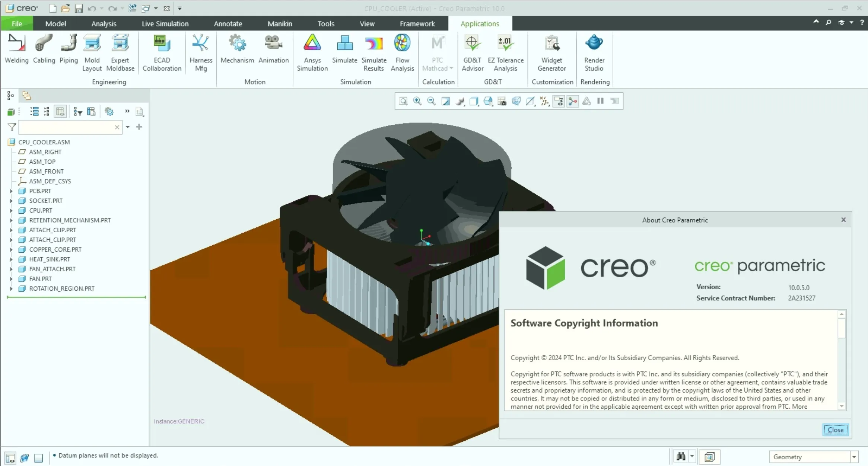Click the binoculars find icon in status bar
868x466 pixels.
click(x=681, y=456)
